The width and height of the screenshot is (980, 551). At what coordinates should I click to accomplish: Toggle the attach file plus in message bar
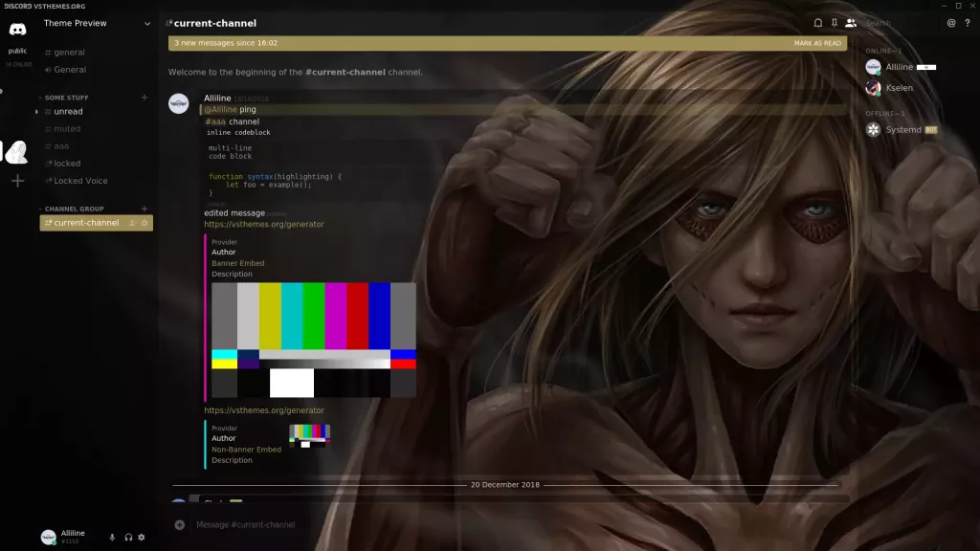pyautogui.click(x=178, y=523)
